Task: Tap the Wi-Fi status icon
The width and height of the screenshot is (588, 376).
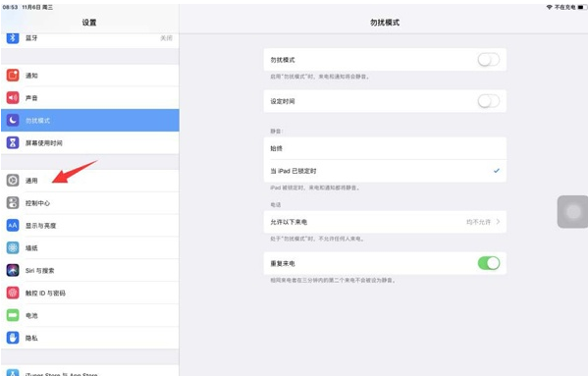Action: point(550,7)
